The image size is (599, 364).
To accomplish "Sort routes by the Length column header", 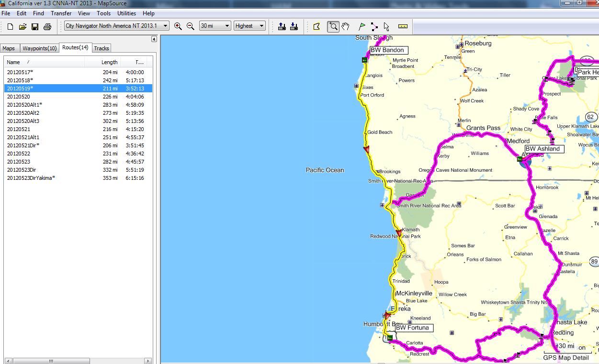I will tap(109, 62).
